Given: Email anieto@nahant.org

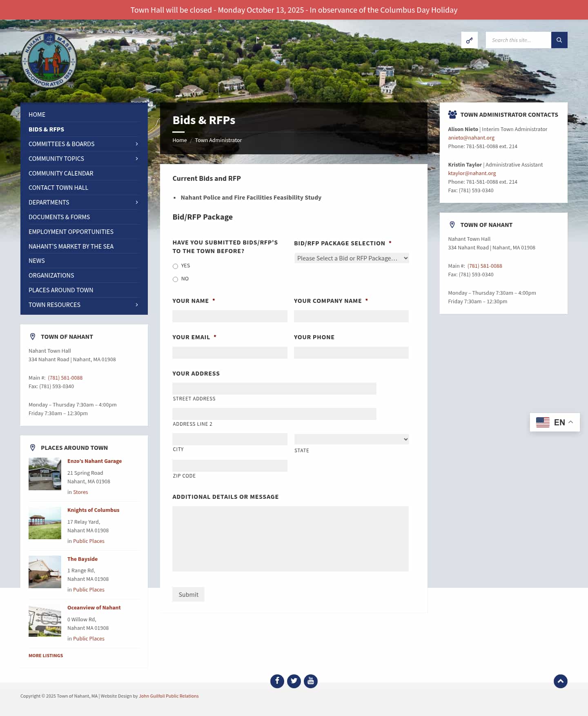Looking at the screenshot, I should (x=471, y=138).
